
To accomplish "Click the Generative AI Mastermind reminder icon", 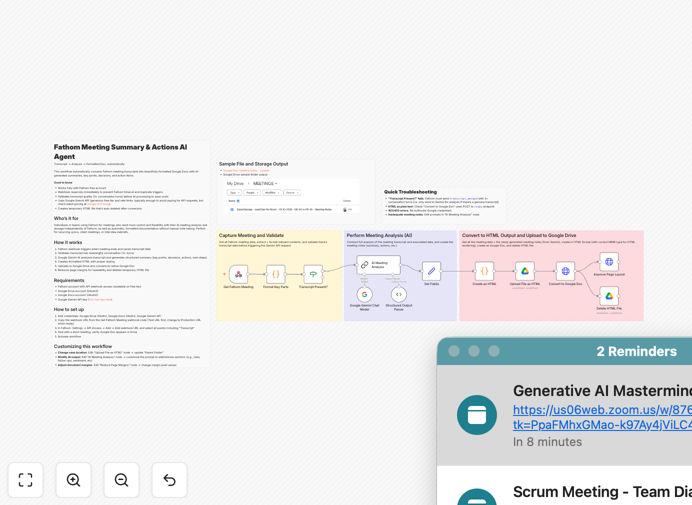I will click(x=477, y=415).
